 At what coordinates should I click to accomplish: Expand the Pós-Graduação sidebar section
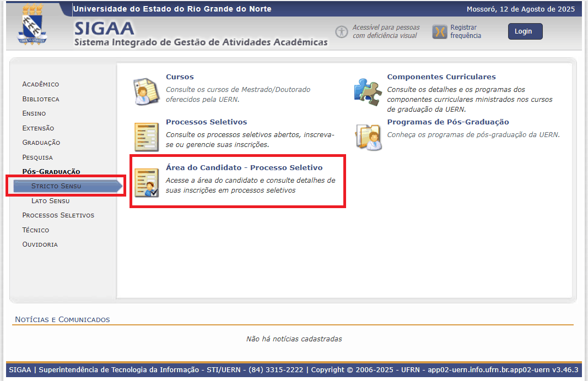tap(51, 172)
